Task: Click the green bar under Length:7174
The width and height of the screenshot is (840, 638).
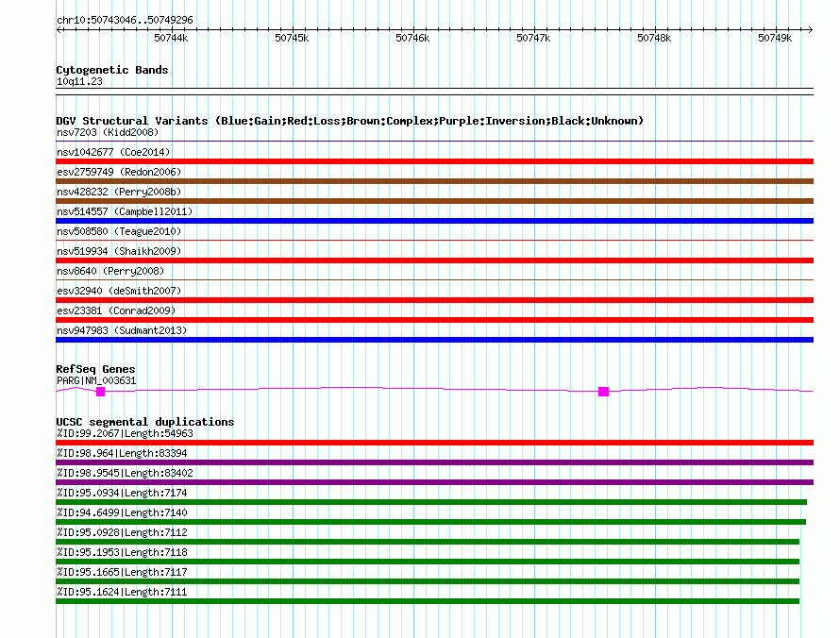Action: tap(431, 502)
